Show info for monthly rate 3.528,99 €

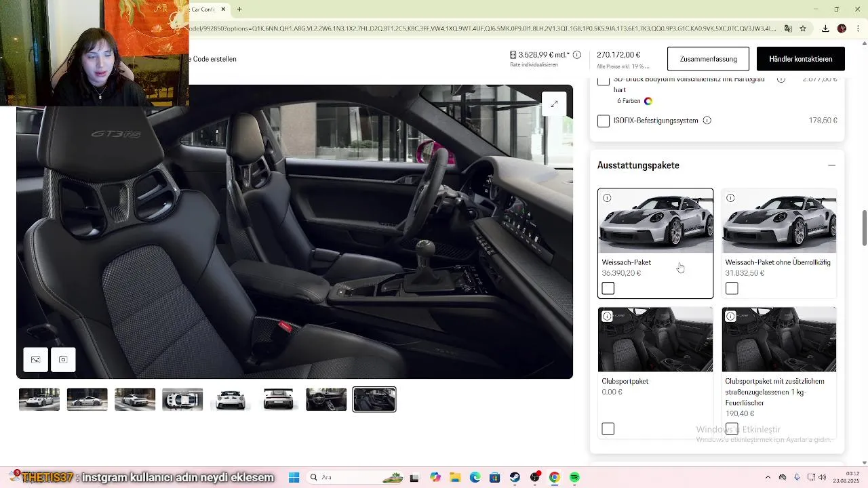point(576,55)
